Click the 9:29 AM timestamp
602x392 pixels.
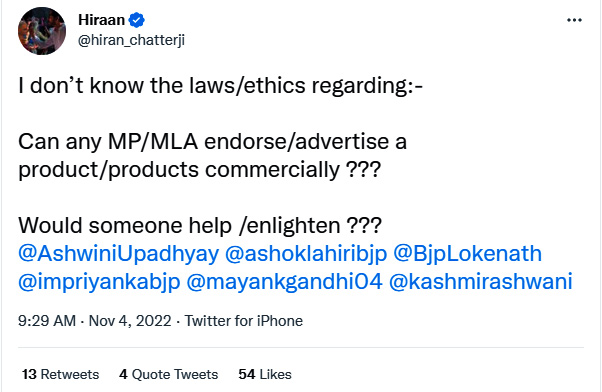[x=47, y=321]
